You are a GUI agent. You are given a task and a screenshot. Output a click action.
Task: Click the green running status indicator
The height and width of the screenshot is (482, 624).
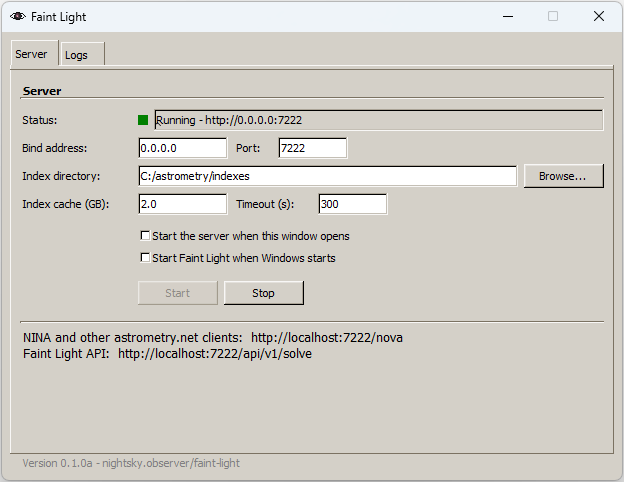tap(143, 120)
